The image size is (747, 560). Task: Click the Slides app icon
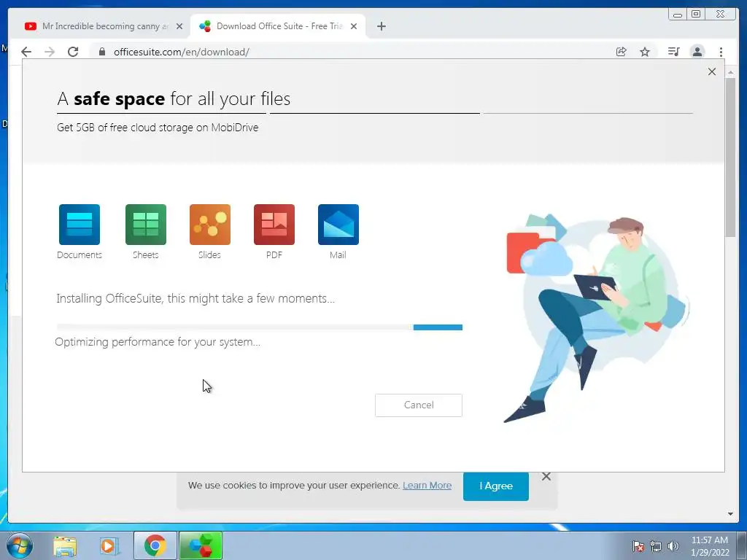(x=210, y=225)
